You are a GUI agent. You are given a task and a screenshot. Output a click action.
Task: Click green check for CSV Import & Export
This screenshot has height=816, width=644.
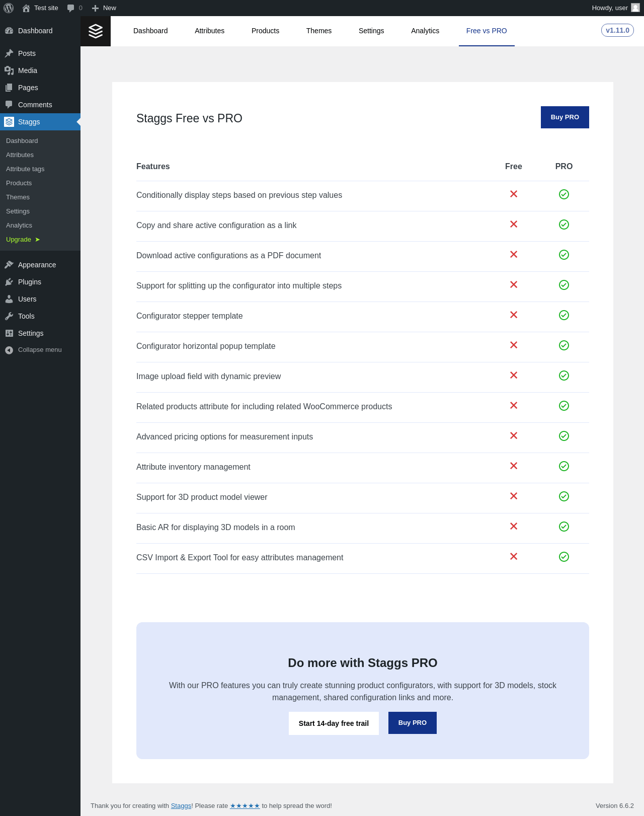click(564, 557)
